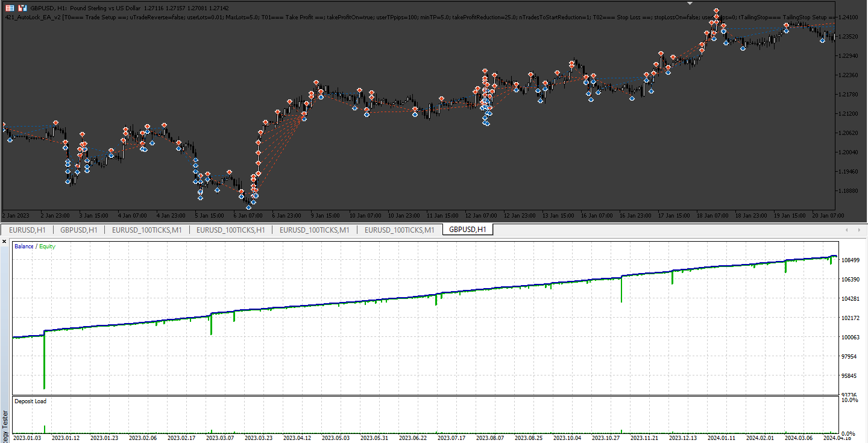
Task: Click the 9 Jan 15:00 time axis label
Action: coord(325,215)
